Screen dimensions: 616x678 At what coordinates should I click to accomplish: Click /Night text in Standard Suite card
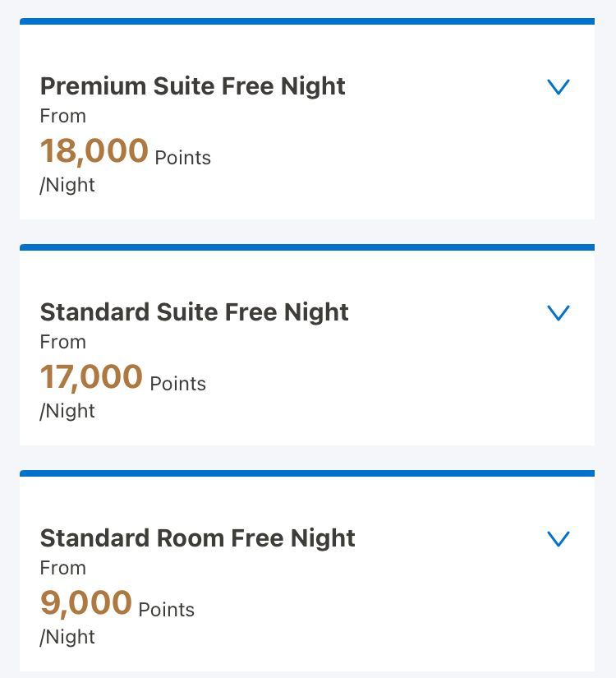(x=67, y=411)
